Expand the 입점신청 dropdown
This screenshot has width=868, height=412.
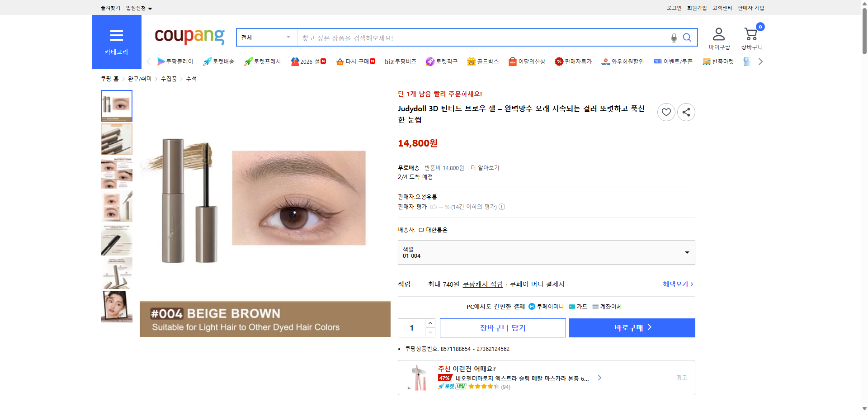point(138,8)
